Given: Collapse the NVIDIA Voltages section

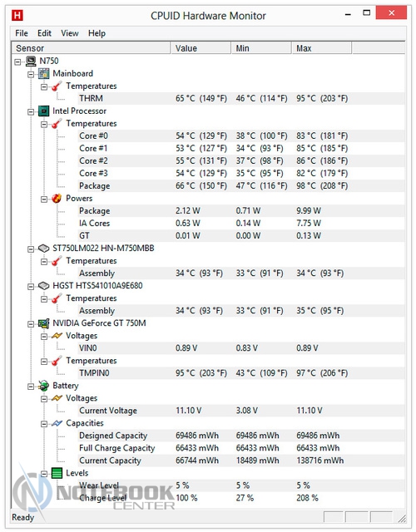Looking at the screenshot, I should coord(44,336).
